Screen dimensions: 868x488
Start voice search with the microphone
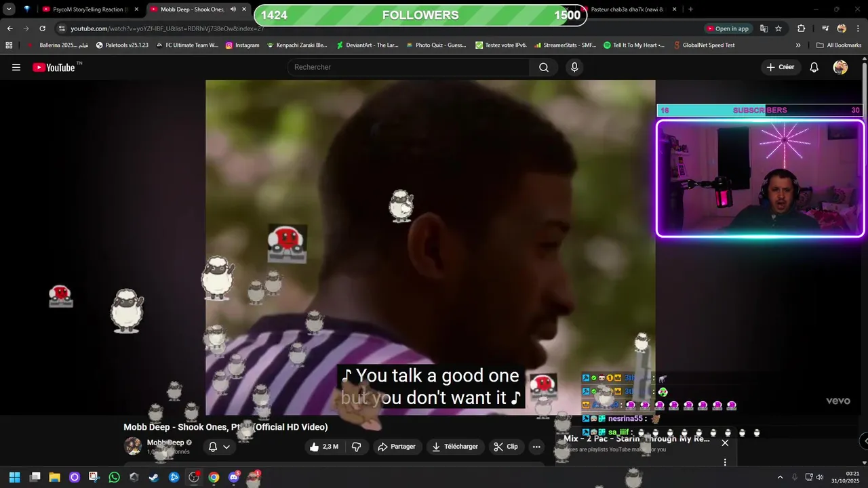pos(574,67)
